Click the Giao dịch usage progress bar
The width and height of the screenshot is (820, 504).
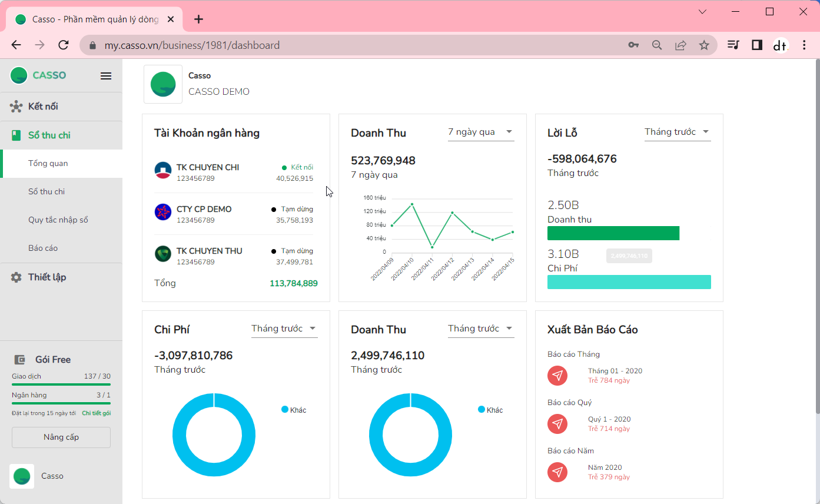(61, 384)
